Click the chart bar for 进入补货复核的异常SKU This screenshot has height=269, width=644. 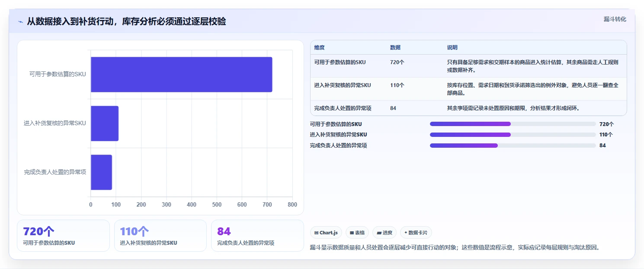(105, 123)
